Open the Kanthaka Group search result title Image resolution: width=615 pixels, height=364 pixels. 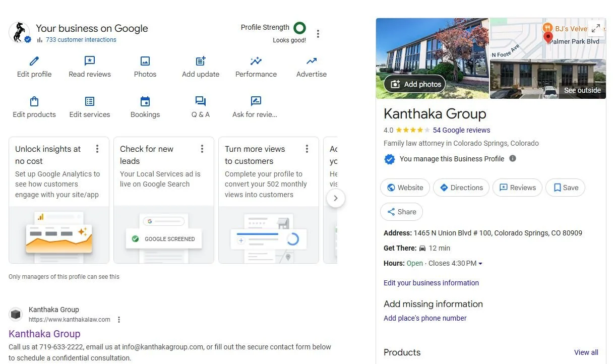(x=44, y=334)
